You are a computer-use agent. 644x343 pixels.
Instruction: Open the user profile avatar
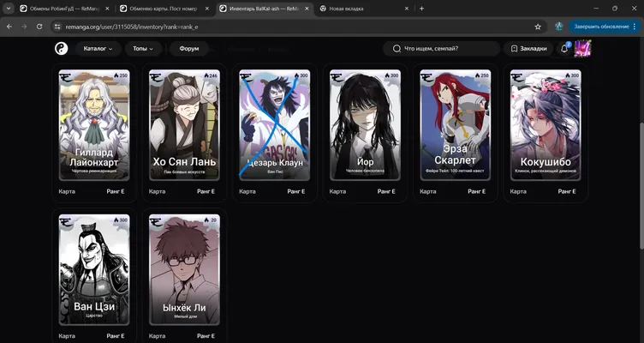582,49
